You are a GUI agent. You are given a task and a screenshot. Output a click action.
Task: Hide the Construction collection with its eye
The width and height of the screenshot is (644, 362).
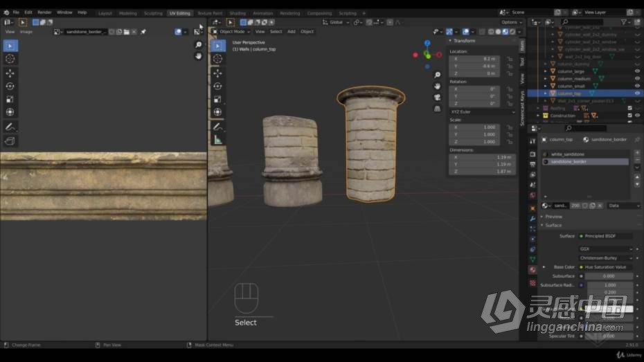(x=638, y=116)
